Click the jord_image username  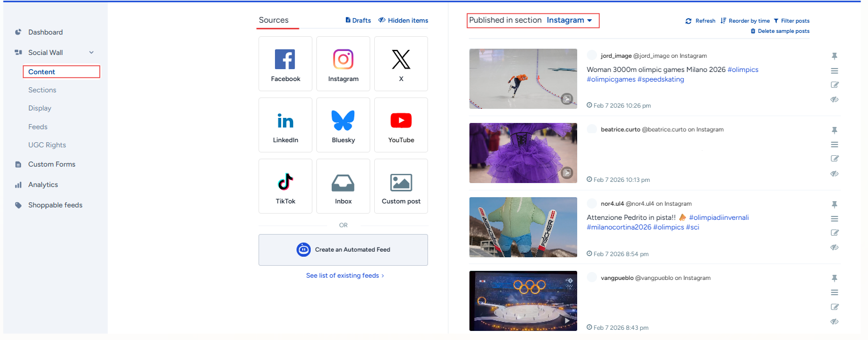[616, 56]
